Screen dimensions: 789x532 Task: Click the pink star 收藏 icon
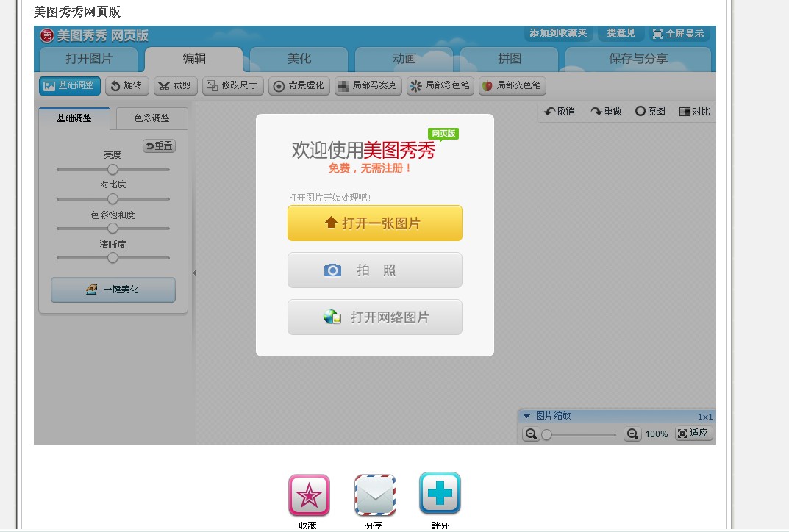(309, 495)
